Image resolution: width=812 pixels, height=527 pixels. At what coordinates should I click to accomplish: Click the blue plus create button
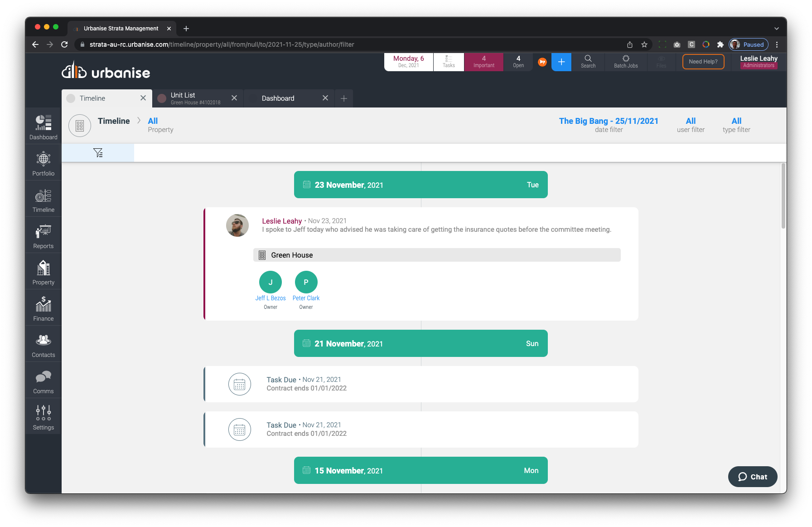[561, 62]
